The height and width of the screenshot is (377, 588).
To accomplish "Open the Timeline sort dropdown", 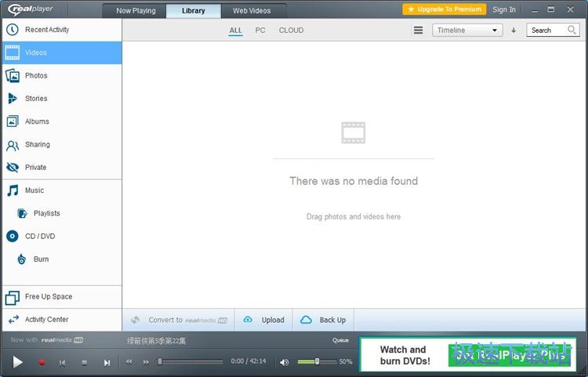I will (x=467, y=31).
